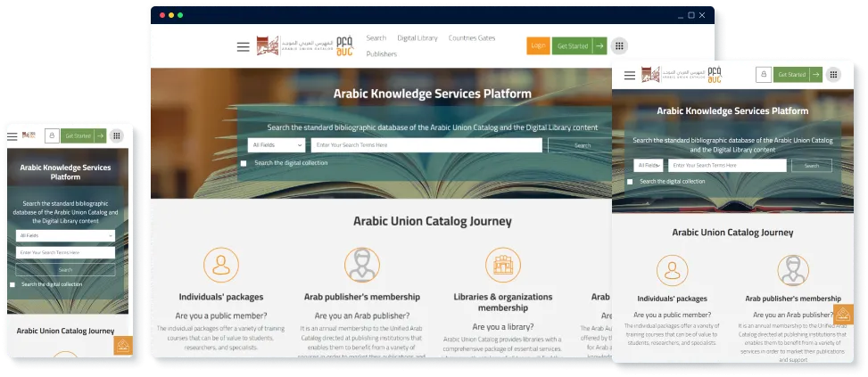Open Digital Library menu item
Screen dimensions: 868x377
point(417,38)
